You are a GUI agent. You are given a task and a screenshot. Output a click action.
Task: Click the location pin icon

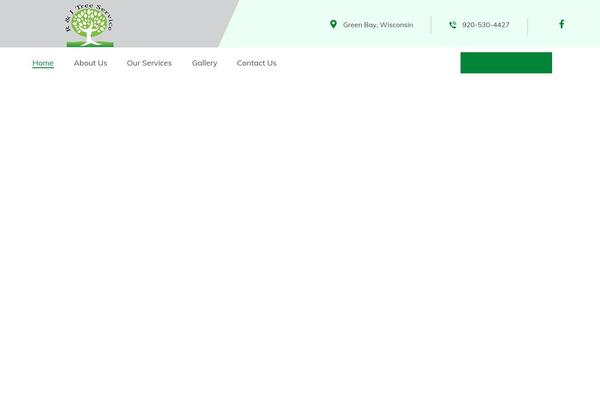click(333, 24)
